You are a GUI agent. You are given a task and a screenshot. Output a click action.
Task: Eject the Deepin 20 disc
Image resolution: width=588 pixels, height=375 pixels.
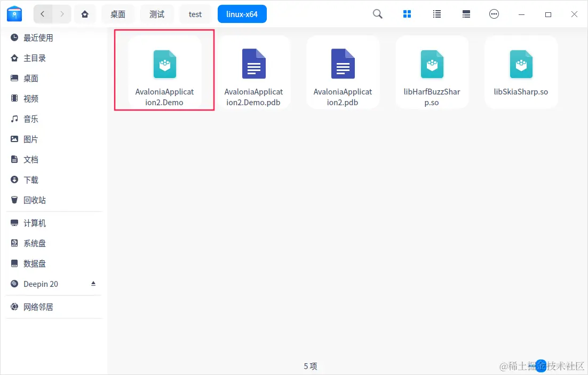[93, 284]
